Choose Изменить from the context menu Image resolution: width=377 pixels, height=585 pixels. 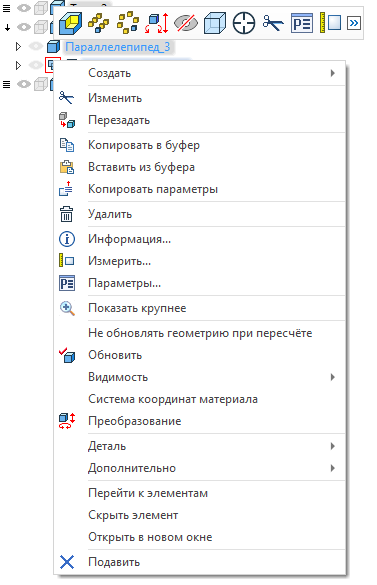(200, 98)
